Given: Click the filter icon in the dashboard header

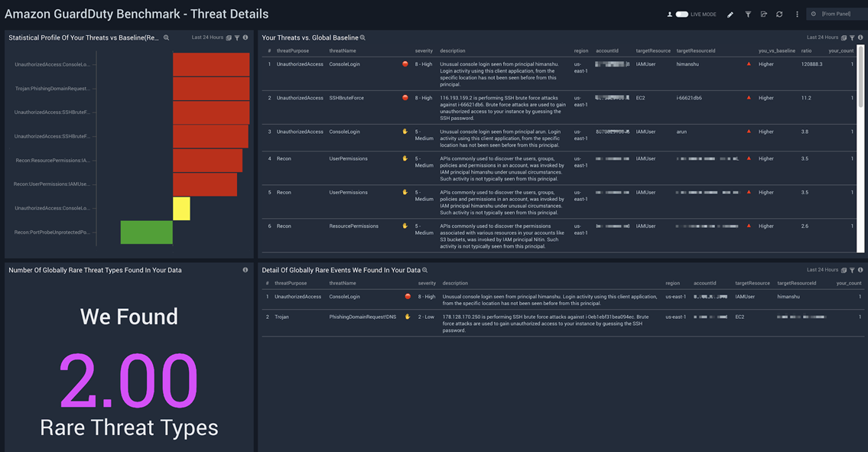Looking at the screenshot, I should click(748, 14).
